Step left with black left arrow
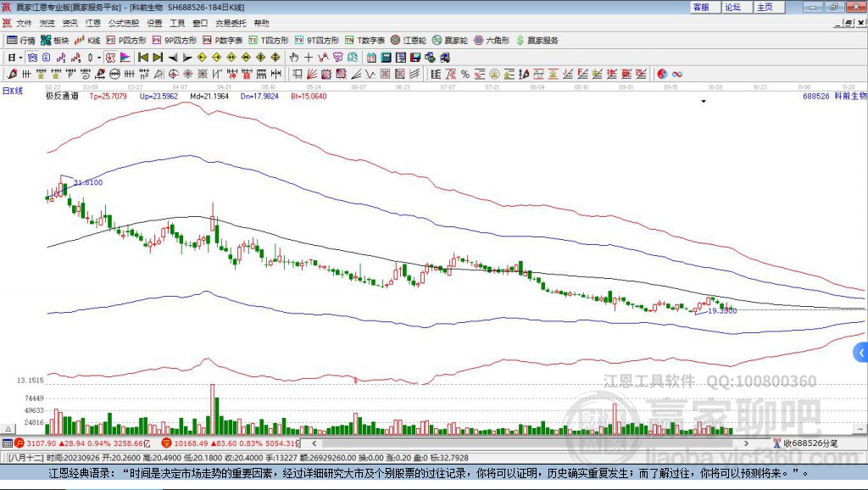868x490 pixels. coord(173,58)
